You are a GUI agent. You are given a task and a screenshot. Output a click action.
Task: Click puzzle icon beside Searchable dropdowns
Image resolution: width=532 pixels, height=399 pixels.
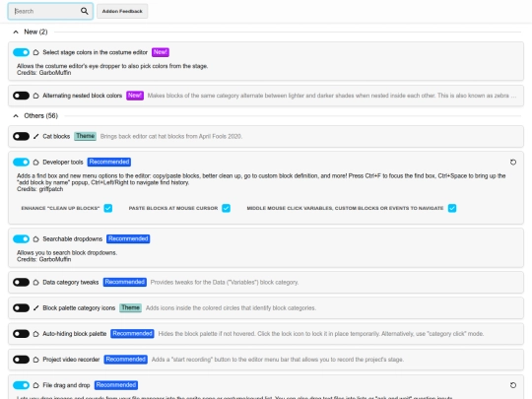coord(36,239)
